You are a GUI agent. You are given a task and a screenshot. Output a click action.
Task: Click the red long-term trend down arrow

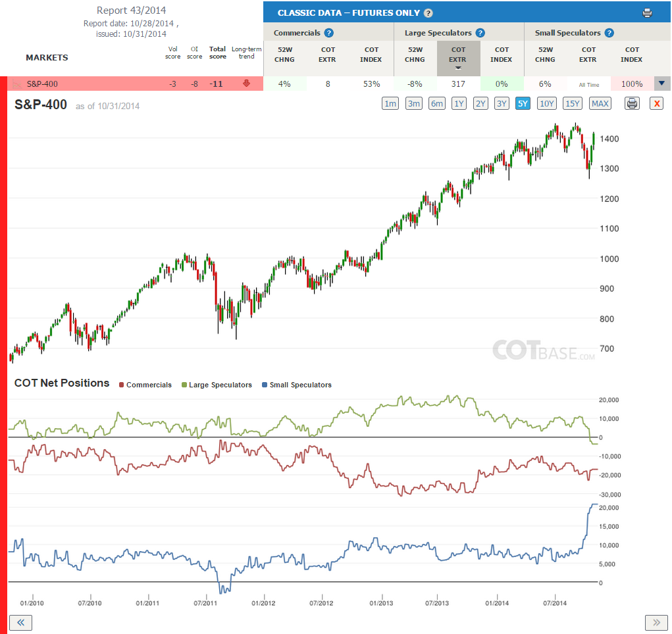click(246, 84)
